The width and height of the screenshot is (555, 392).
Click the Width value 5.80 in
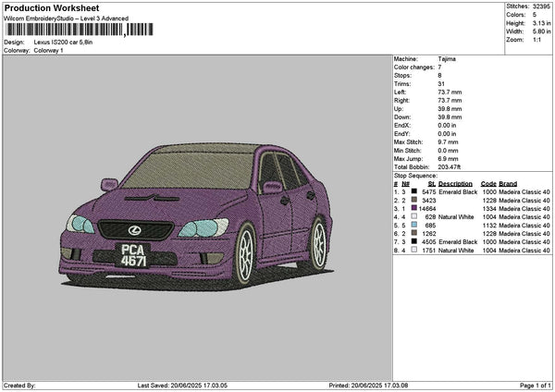click(541, 31)
